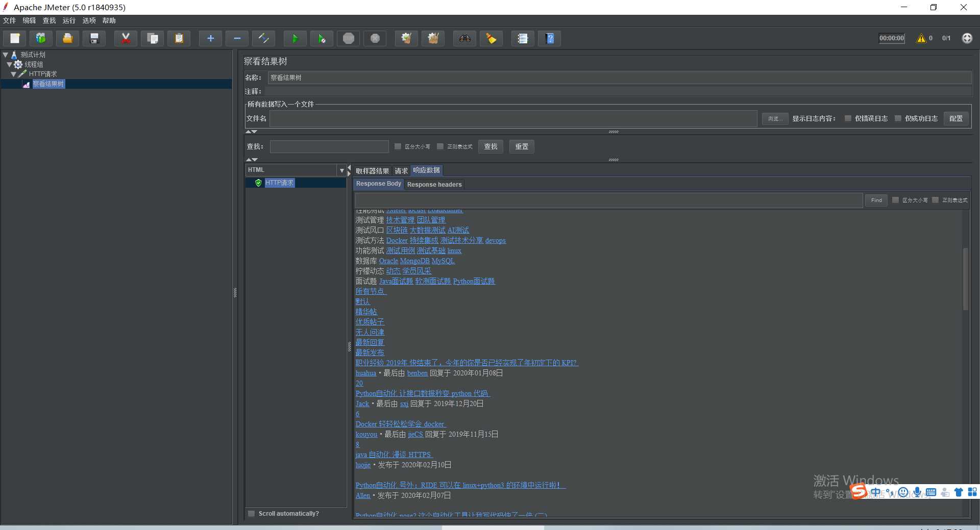This screenshot has width=980, height=530.
Task: Click the 查找 search text field
Action: 329,146
